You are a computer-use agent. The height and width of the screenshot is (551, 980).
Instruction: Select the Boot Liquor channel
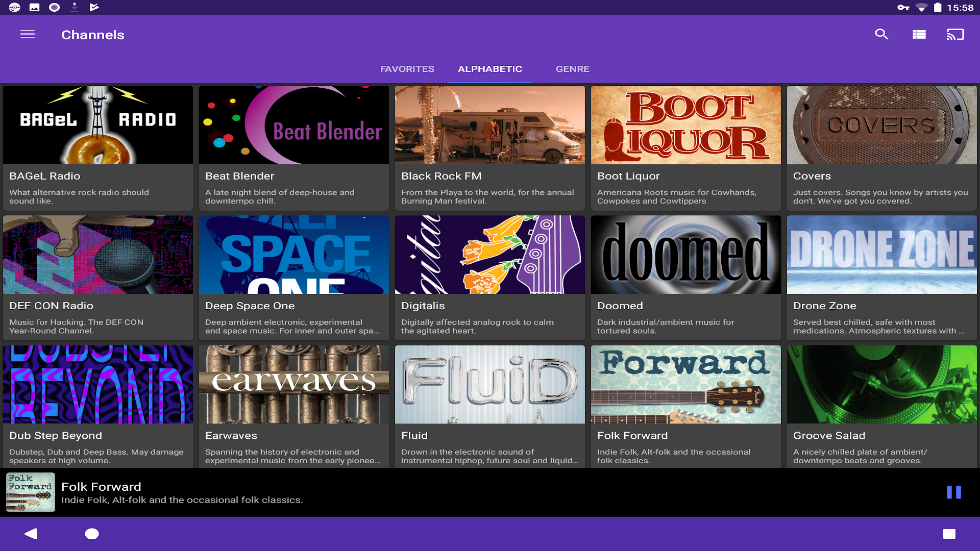pyautogui.click(x=685, y=148)
